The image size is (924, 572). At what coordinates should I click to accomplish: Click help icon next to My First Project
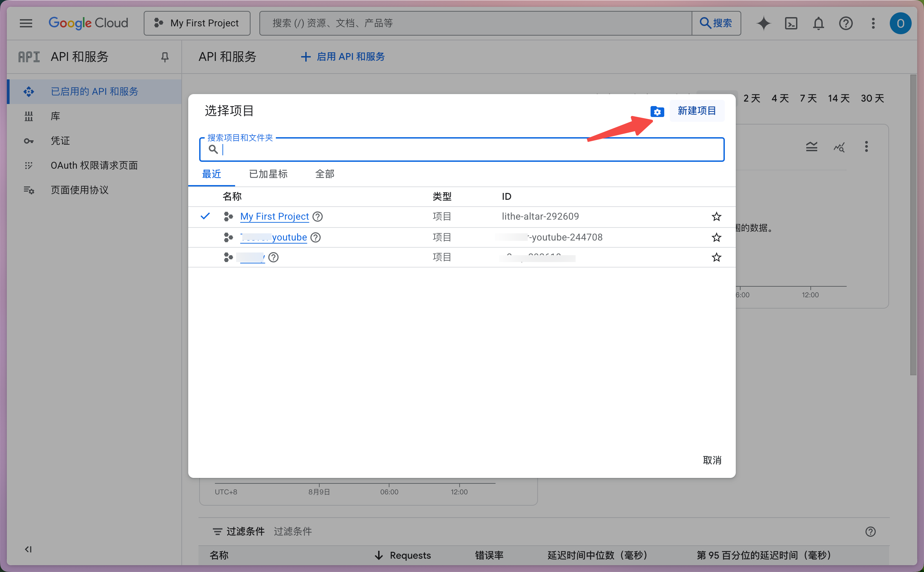pos(318,217)
